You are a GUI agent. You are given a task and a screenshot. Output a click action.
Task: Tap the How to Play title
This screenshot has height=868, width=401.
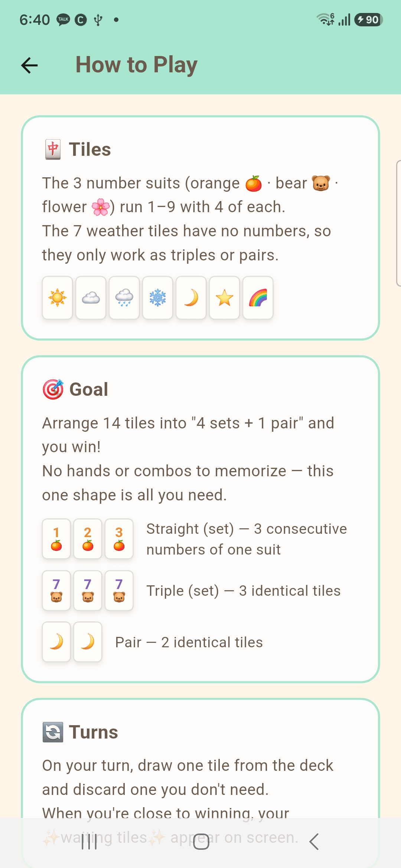click(x=136, y=65)
